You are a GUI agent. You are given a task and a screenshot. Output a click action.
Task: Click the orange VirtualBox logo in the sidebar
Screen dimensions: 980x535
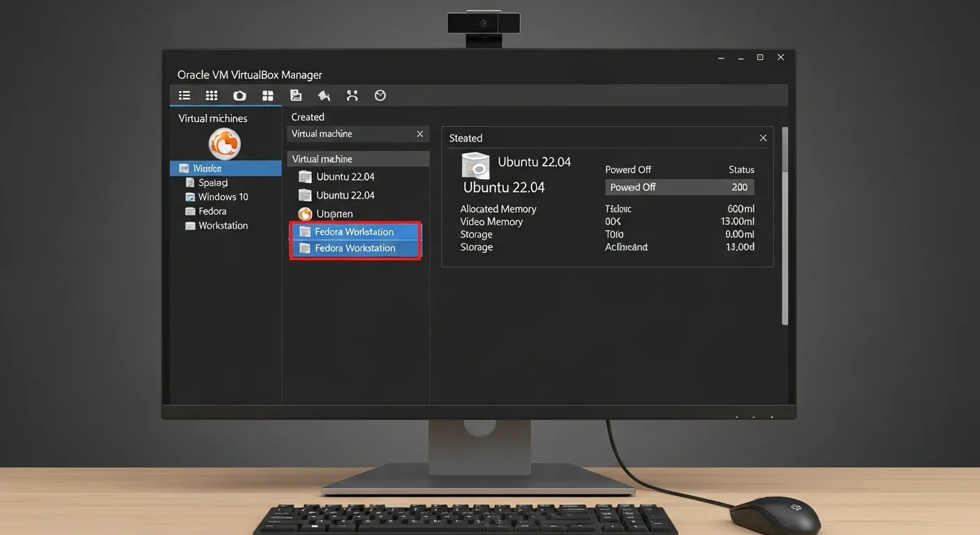pyautogui.click(x=224, y=145)
